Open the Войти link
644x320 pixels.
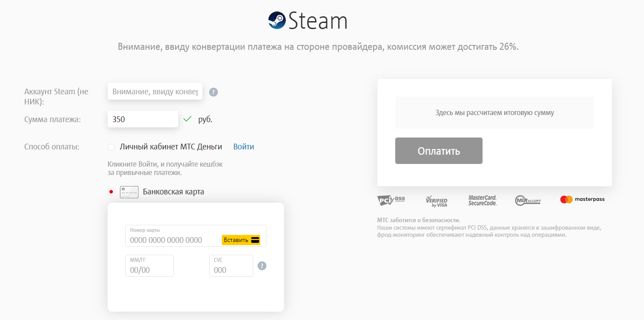pos(243,147)
